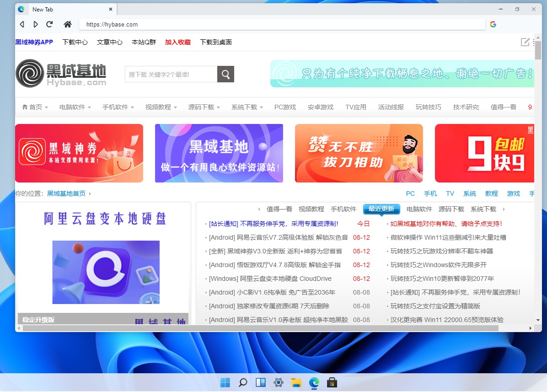
Task: Switch to the 手机软件 list tab
Action: pyautogui.click(x=343, y=209)
